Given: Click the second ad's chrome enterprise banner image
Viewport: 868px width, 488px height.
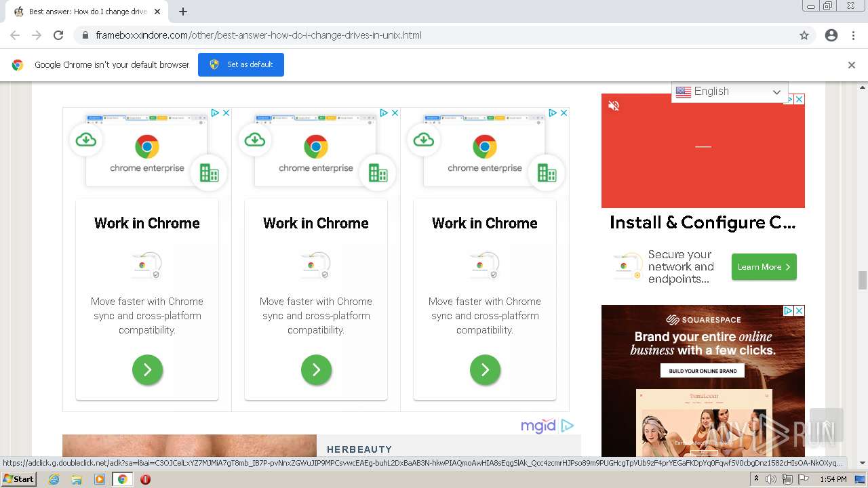Looking at the screenshot, I should [x=316, y=150].
